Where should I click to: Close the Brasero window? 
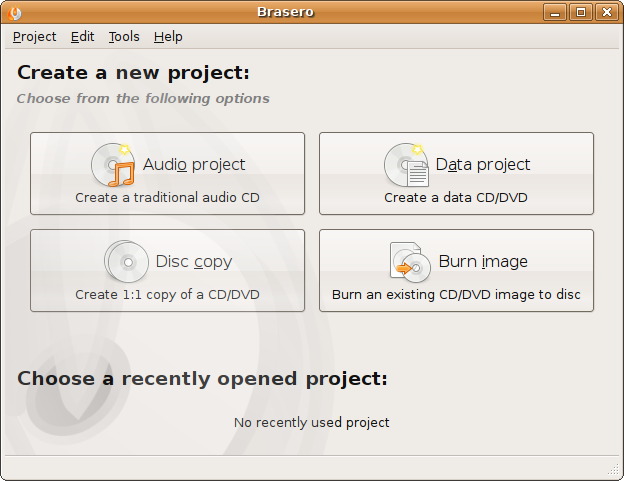point(606,12)
